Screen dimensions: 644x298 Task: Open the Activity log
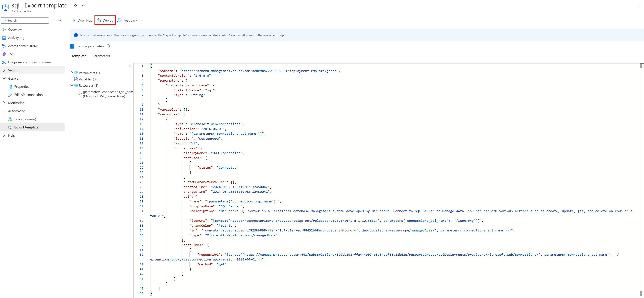[x=16, y=38]
